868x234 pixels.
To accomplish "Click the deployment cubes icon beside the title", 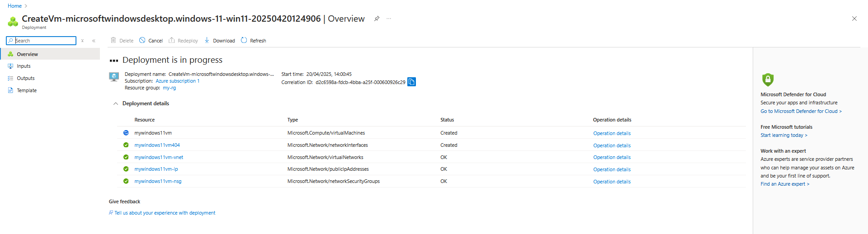I will pyautogui.click(x=13, y=21).
